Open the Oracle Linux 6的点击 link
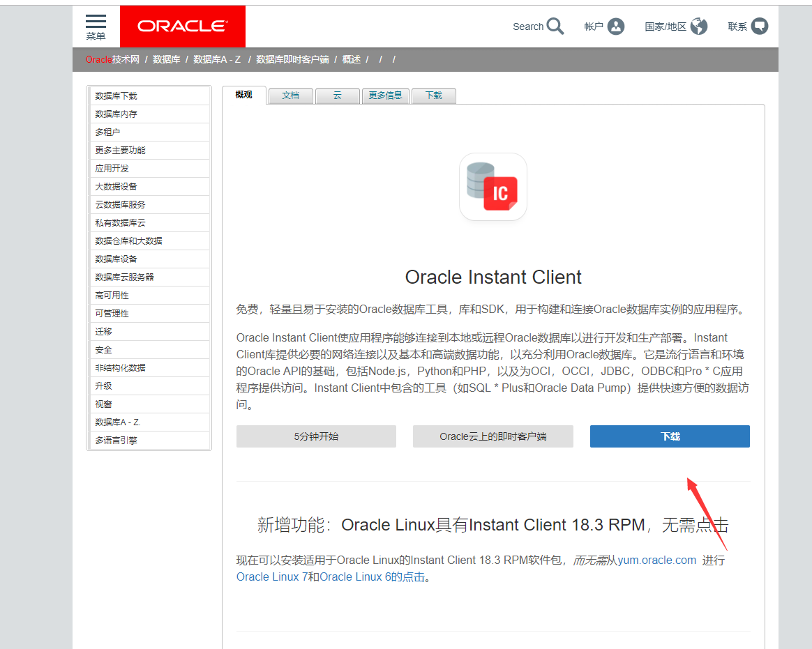 (373, 577)
